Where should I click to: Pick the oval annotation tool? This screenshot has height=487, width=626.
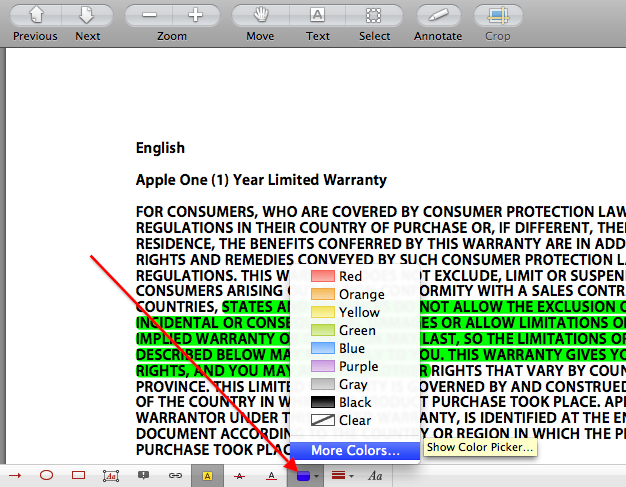pos(46,475)
